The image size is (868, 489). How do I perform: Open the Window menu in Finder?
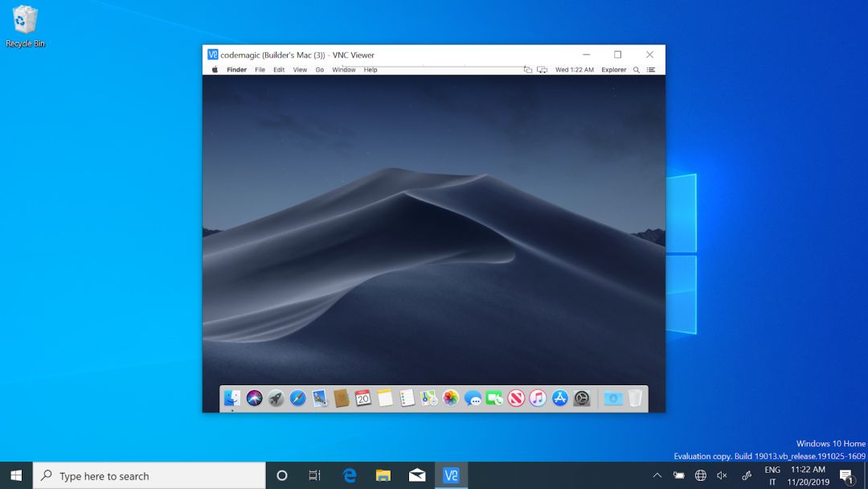click(344, 70)
